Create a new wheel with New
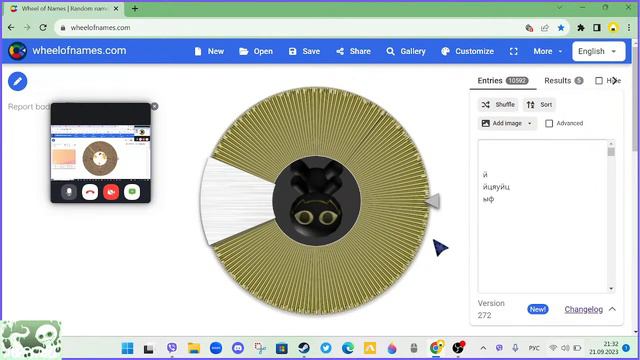Image resolution: width=640 pixels, height=360 pixels. point(209,51)
